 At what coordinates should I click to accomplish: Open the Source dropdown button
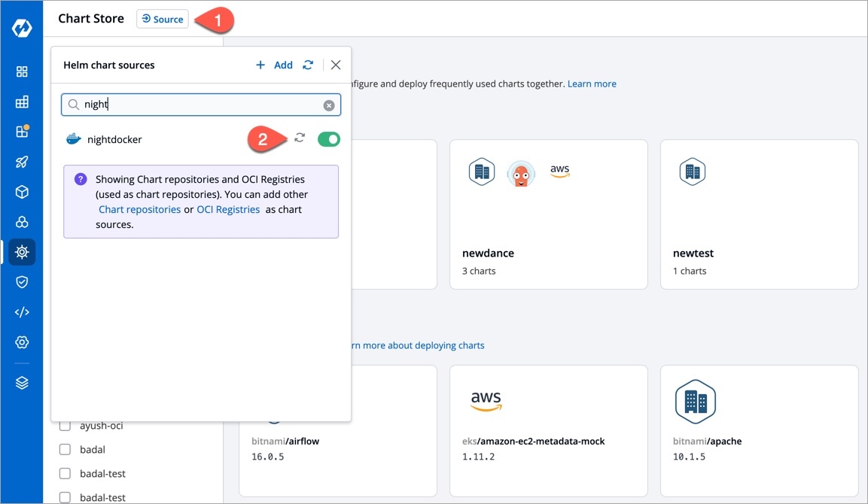point(162,20)
